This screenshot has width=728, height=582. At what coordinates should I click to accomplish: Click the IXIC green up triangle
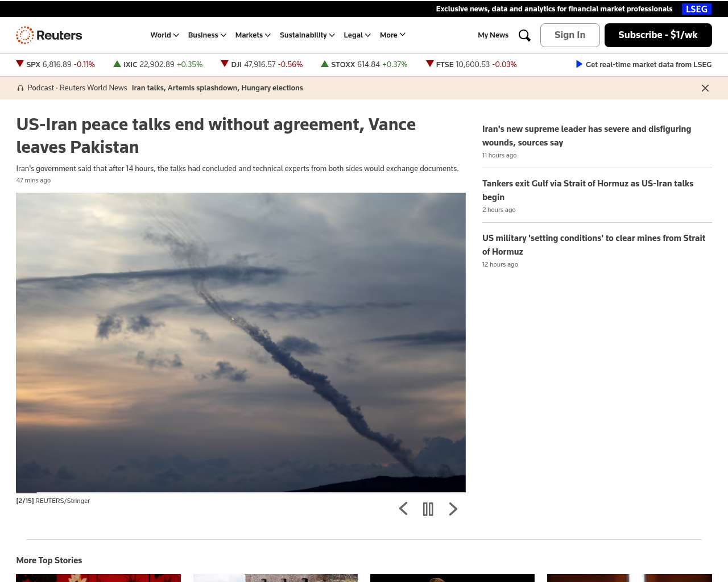[117, 64]
